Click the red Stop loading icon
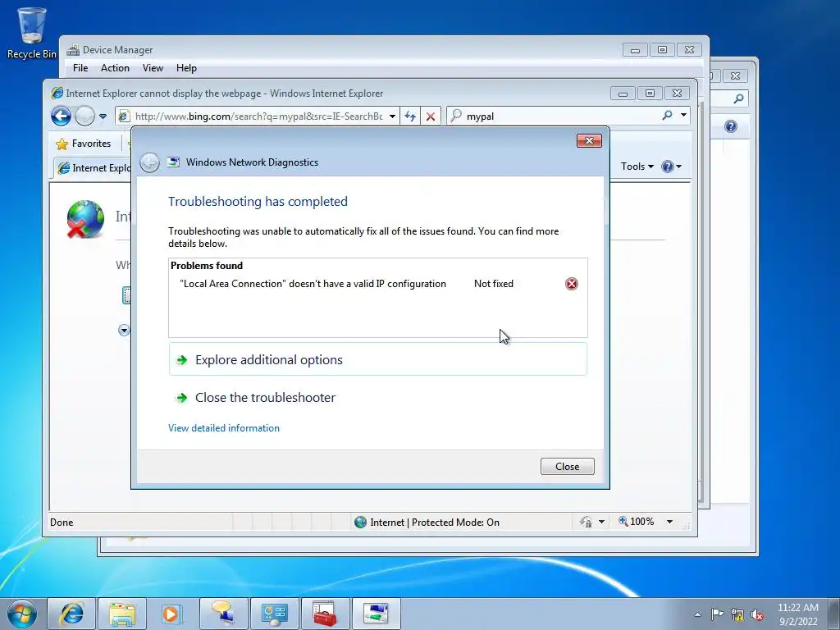The image size is (840, 630). point(430,116)
